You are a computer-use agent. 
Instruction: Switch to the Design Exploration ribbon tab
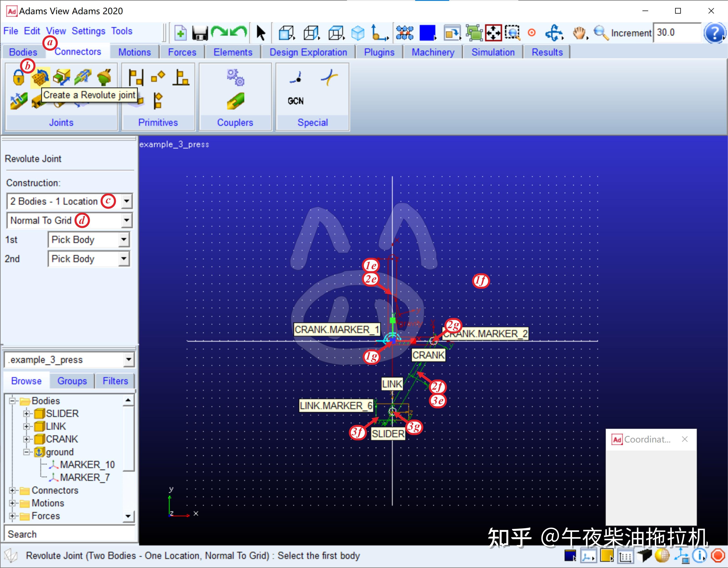(x=308, y=52)
